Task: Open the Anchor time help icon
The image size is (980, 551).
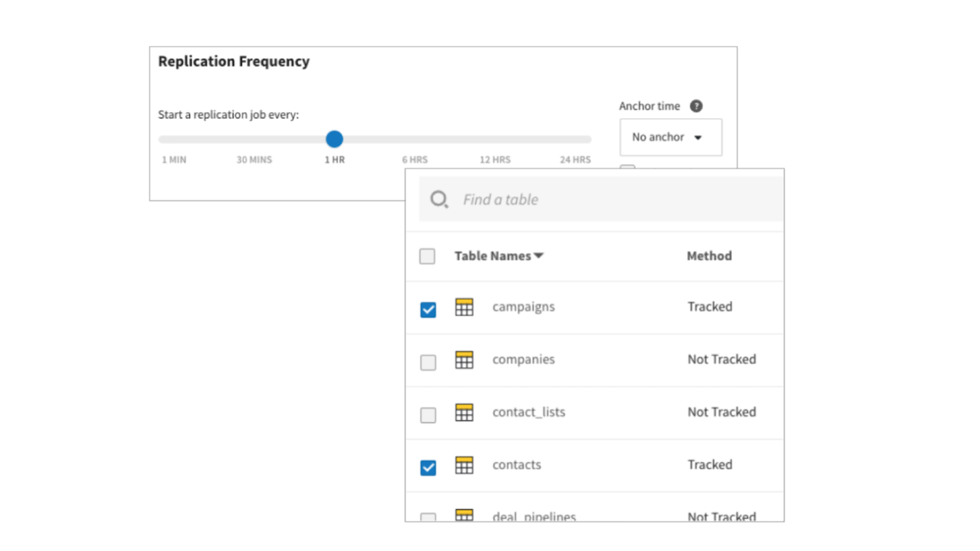Action: pos(697,105)
